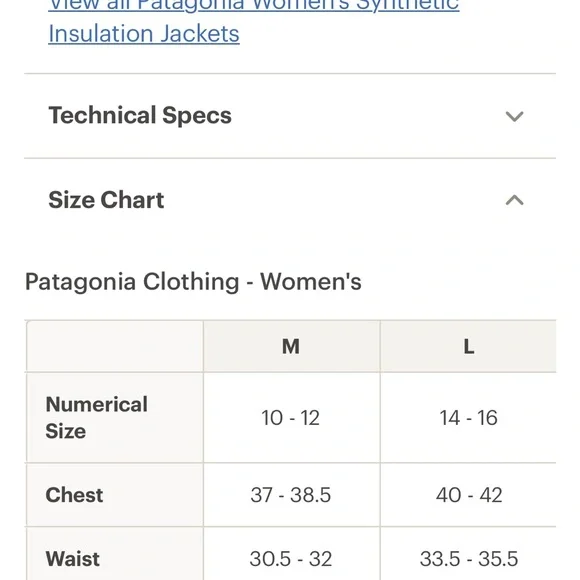The image size is (580, 580).
Task: Select the 10 - 12 numerical size cell
Action: [x=291, y=418]
